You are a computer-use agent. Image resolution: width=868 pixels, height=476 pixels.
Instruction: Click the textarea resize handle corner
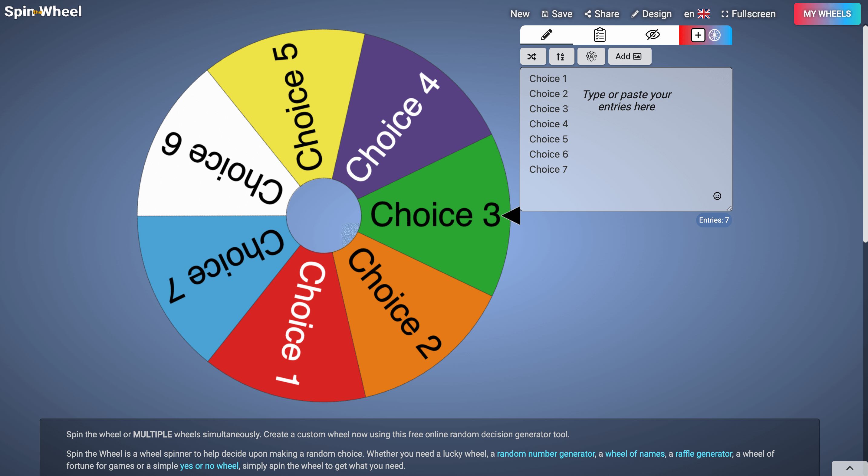729,208
